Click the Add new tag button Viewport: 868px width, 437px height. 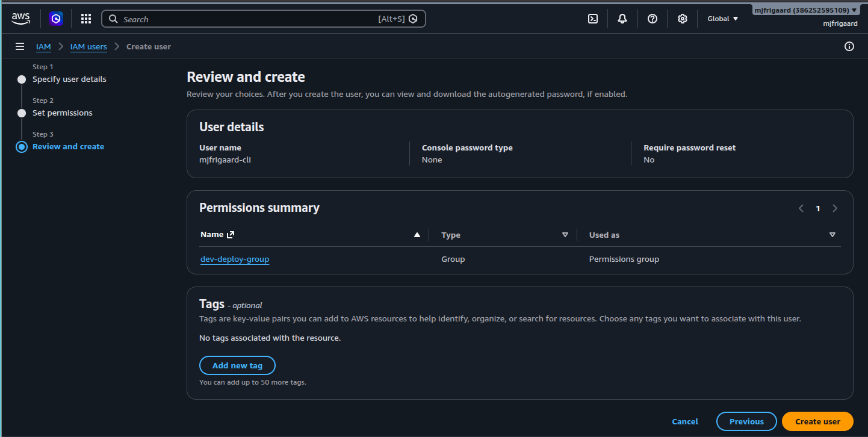[237, 365]
